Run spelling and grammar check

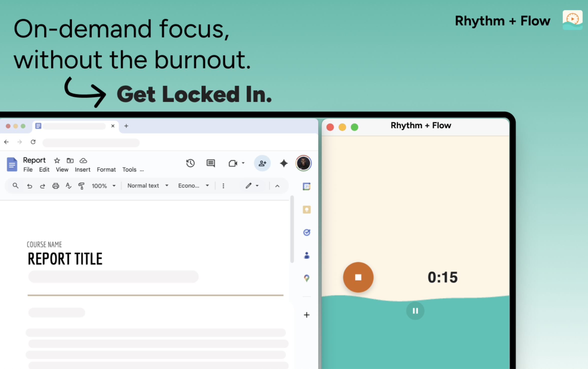tap(68, 186)
